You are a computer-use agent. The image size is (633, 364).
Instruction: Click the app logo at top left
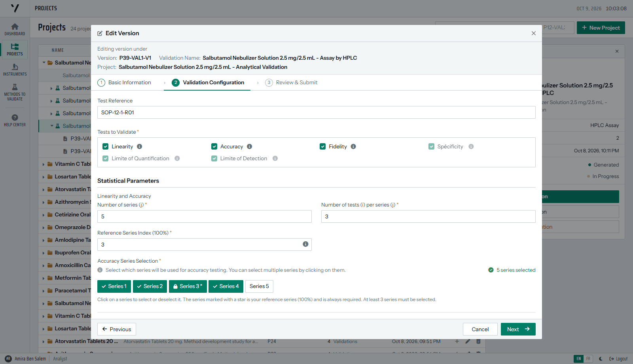(x=15, y=8)
